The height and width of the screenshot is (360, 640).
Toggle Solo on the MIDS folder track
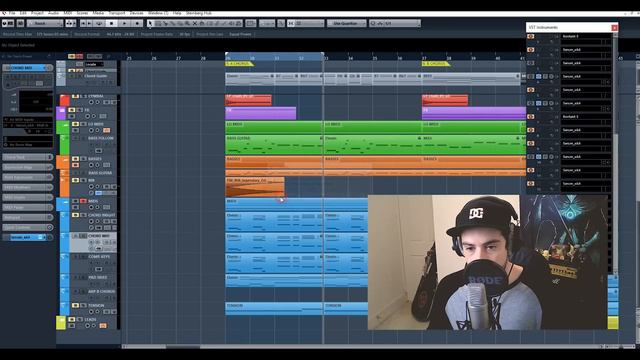tap(83, 201)
